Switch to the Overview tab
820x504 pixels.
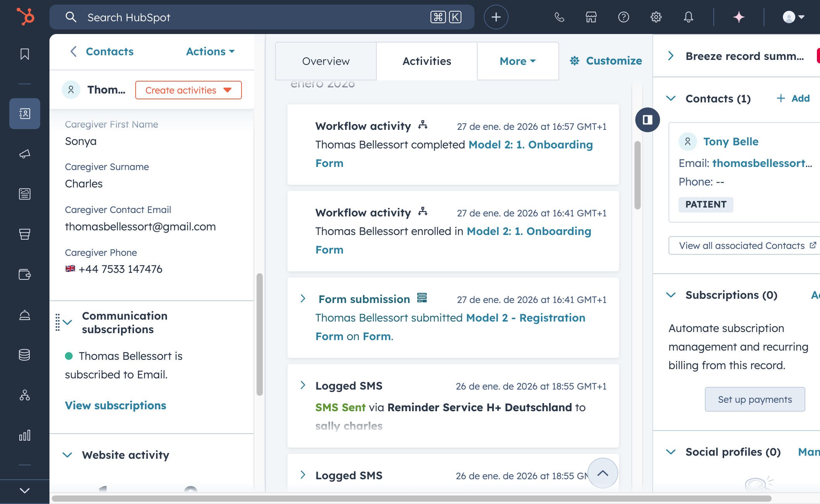click(326, 61)
